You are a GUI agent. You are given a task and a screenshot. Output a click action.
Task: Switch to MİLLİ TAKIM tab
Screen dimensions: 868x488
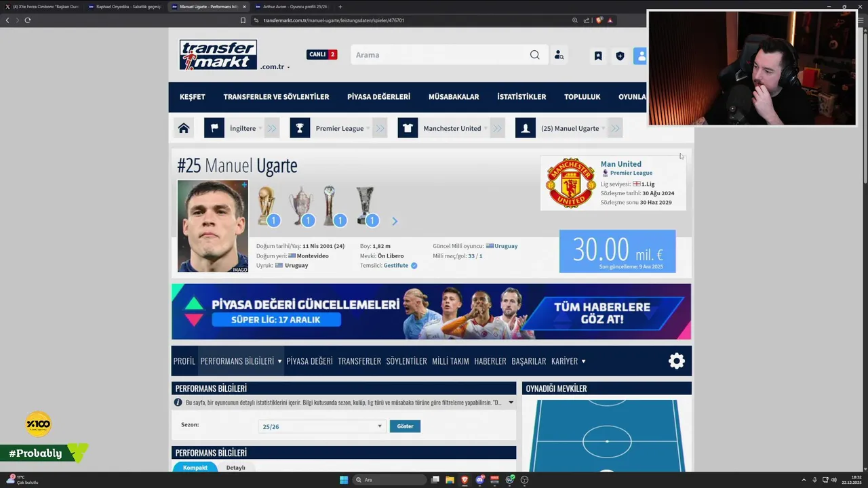[x=450, y=361]
